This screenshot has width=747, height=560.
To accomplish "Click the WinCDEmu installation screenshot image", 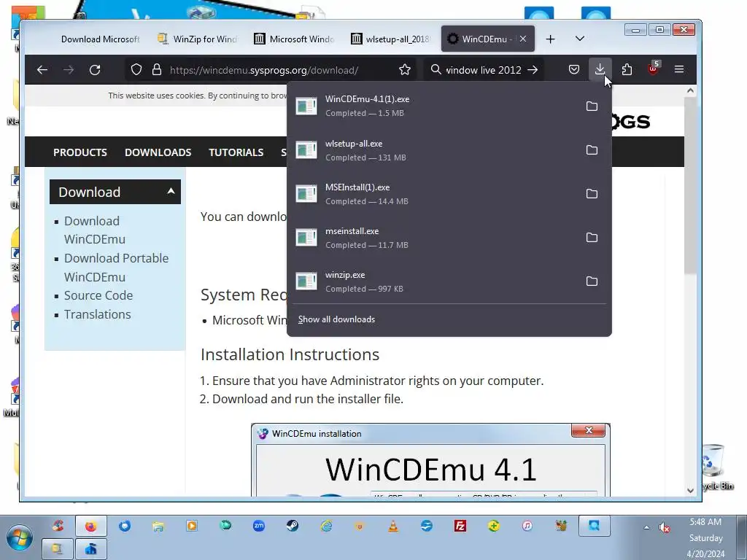I will tap(430, 460).
